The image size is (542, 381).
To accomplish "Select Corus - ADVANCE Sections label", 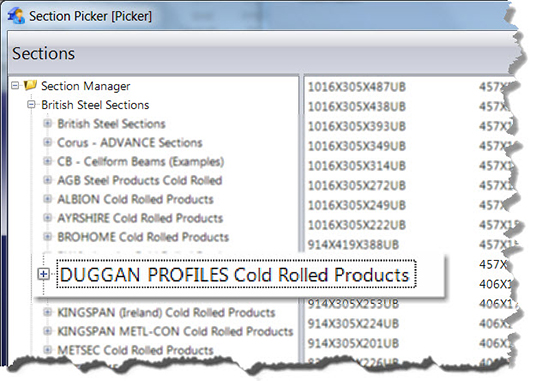I will 130,142.
